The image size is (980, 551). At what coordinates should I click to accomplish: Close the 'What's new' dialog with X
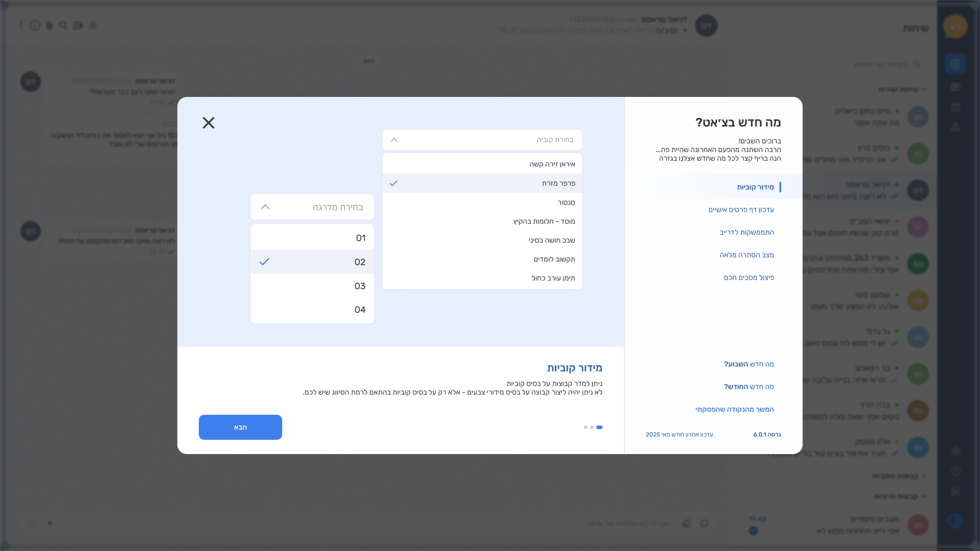(208, 122)
